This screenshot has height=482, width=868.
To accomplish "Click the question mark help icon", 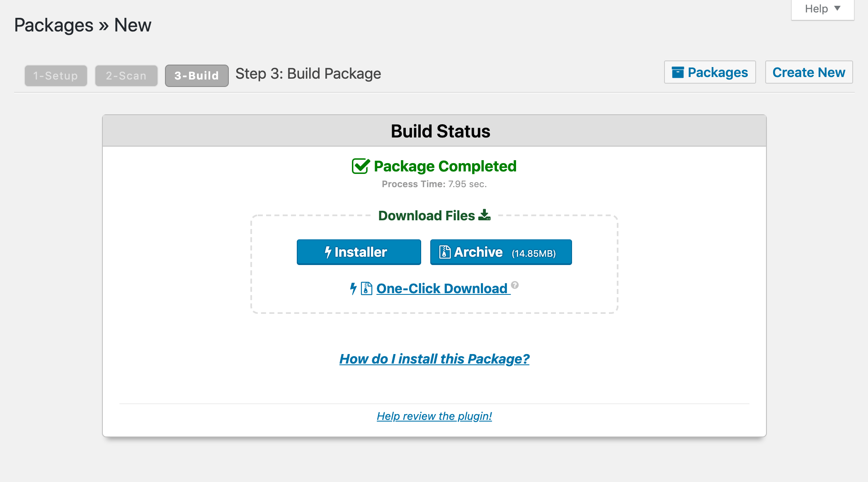I will (515, 285).
